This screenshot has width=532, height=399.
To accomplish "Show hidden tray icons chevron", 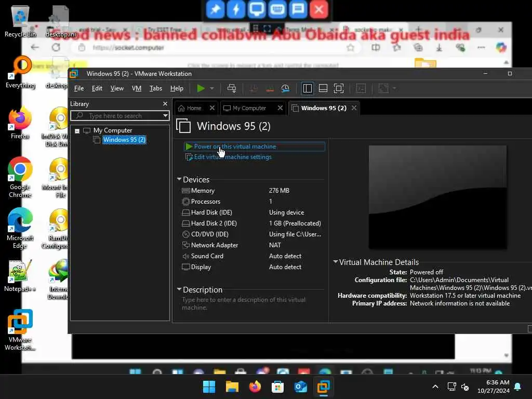I will coord(435,387).
